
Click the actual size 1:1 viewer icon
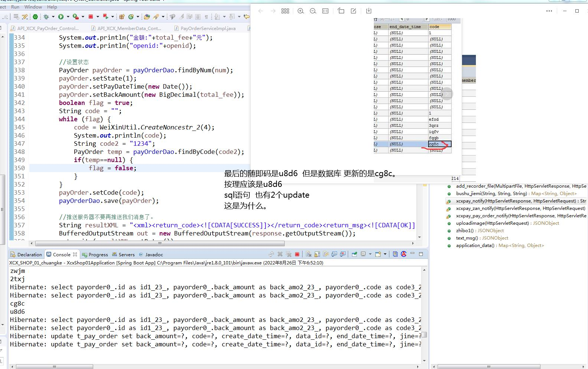(326, 11)
